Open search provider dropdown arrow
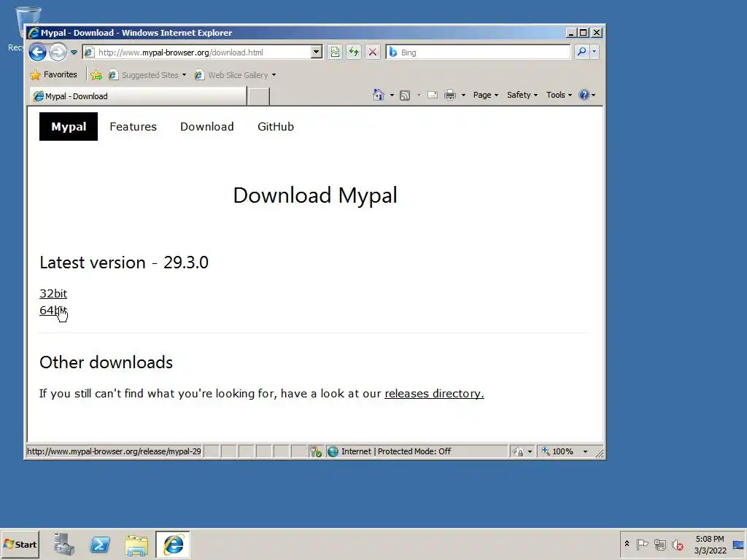Screen dimensions: 747x560 (594, 52)
